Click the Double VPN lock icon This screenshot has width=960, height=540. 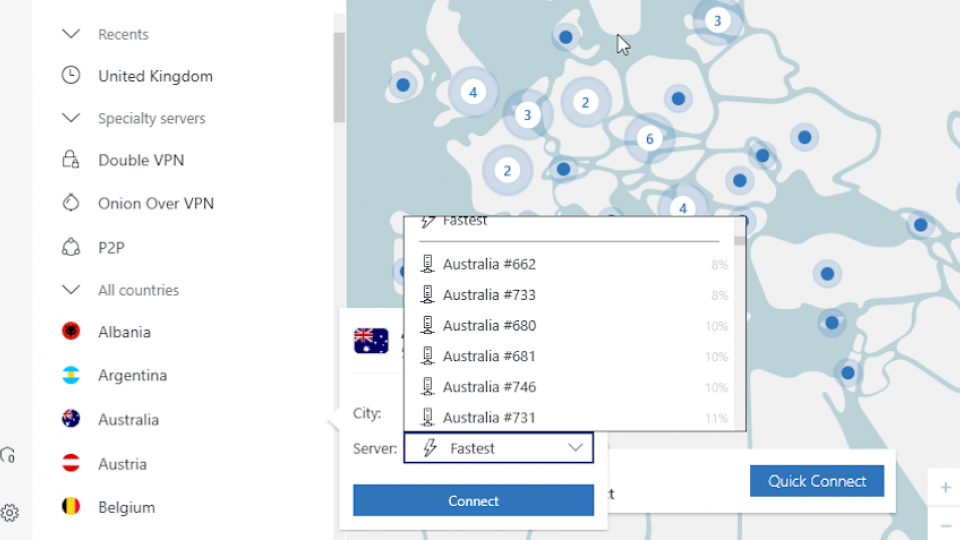(71, 159)
